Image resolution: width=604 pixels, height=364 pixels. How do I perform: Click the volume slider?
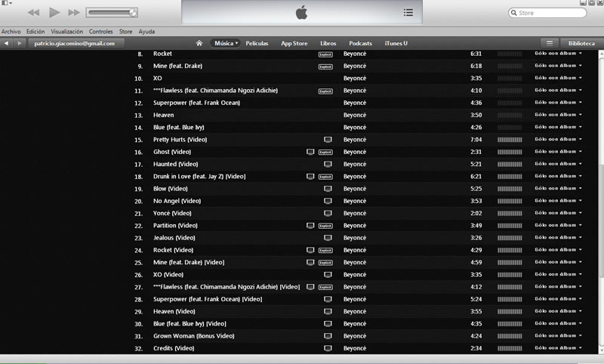(x=112, y=13)
